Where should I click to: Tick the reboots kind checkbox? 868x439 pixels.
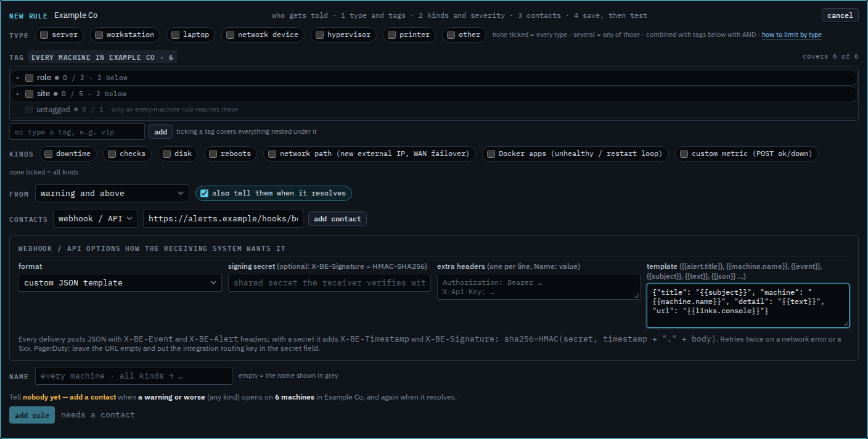(213, 154)
